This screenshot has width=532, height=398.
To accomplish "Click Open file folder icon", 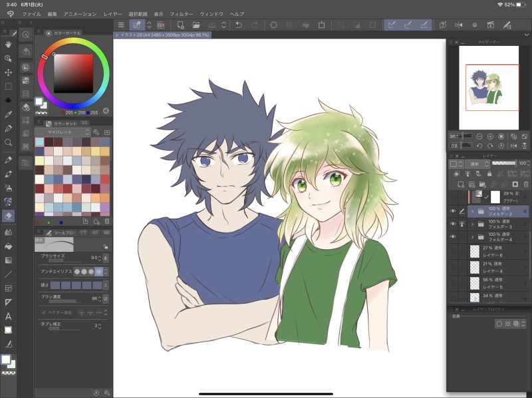I will click(196, 25).
